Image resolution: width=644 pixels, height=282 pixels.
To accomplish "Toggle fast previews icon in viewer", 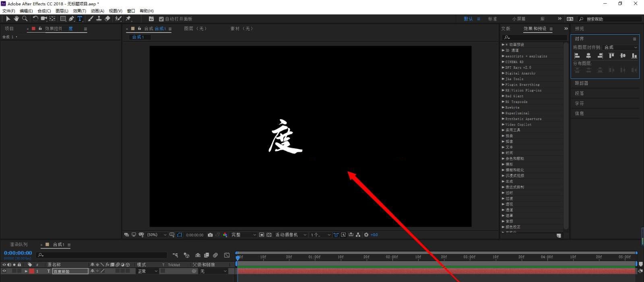I will click(x=343, y=235).
